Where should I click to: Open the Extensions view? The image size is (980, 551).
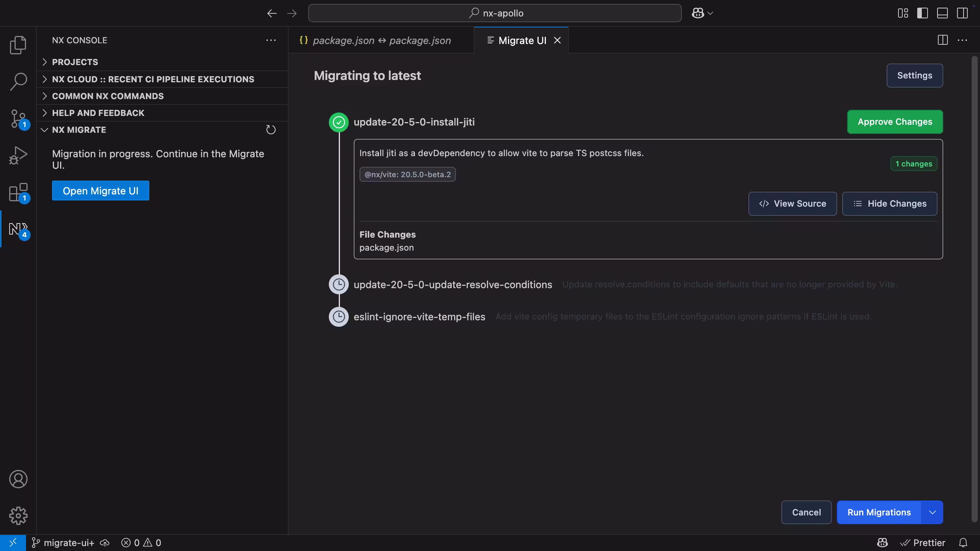coord(18,192)
